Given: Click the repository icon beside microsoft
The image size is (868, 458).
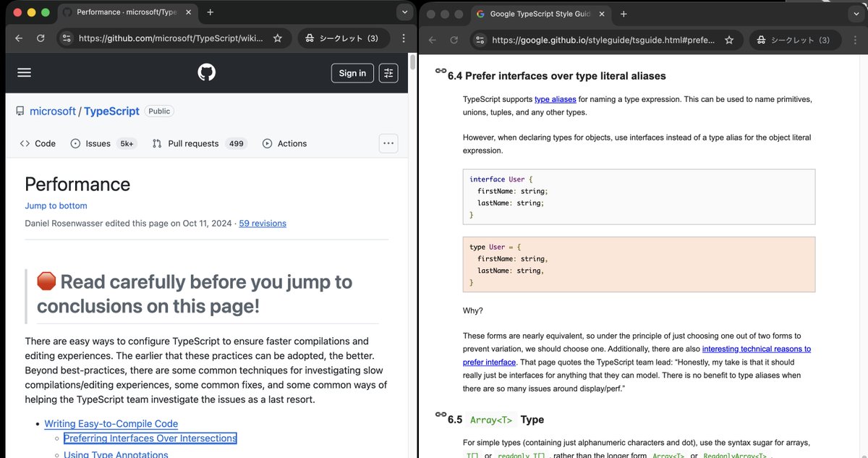Looking at the screenshot, I should [x=20, y=111].
